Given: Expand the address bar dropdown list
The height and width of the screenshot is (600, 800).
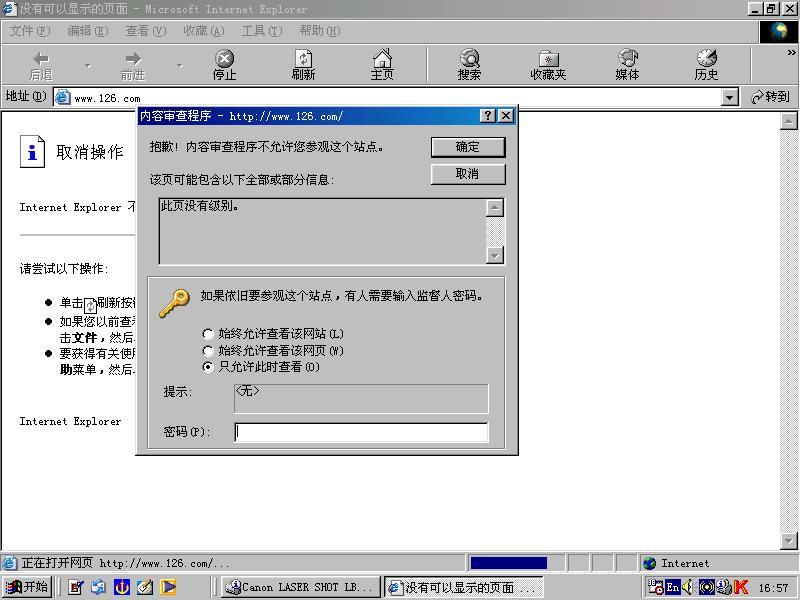Looking at the screenshot, I should [731, 97].
